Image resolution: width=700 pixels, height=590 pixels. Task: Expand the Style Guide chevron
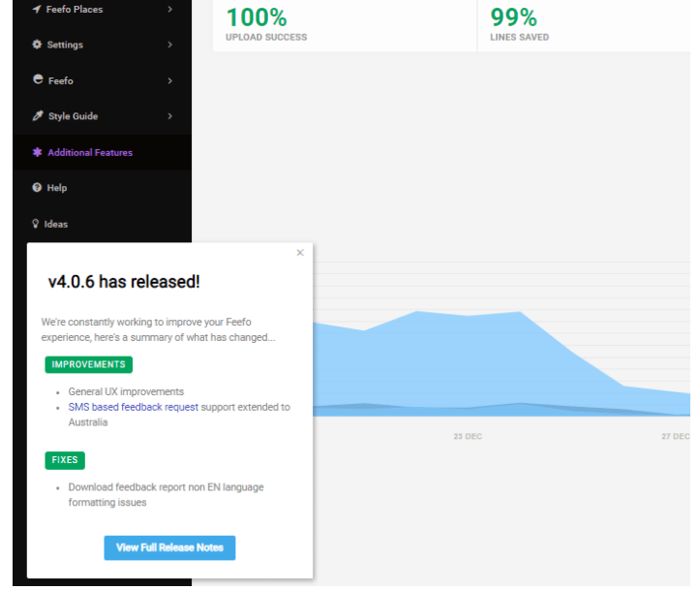(x=169, y=116)
